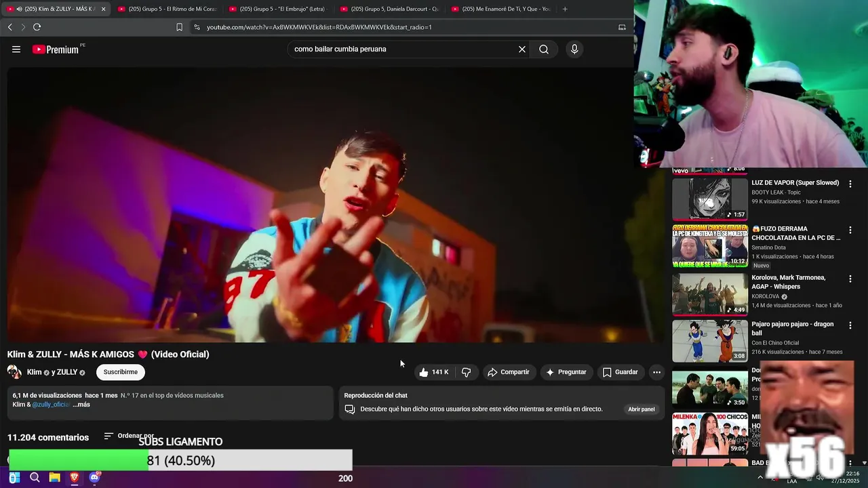
Task: Switch to Grupo 5, Daniela Darcourt tab
Action: 389,9
